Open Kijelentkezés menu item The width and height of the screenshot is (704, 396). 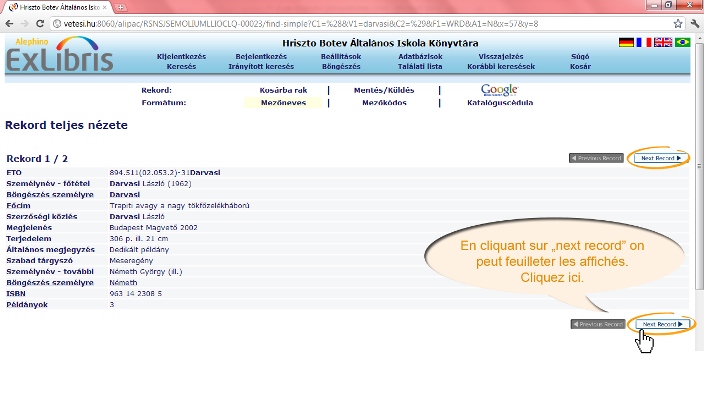tap(181, 57)
